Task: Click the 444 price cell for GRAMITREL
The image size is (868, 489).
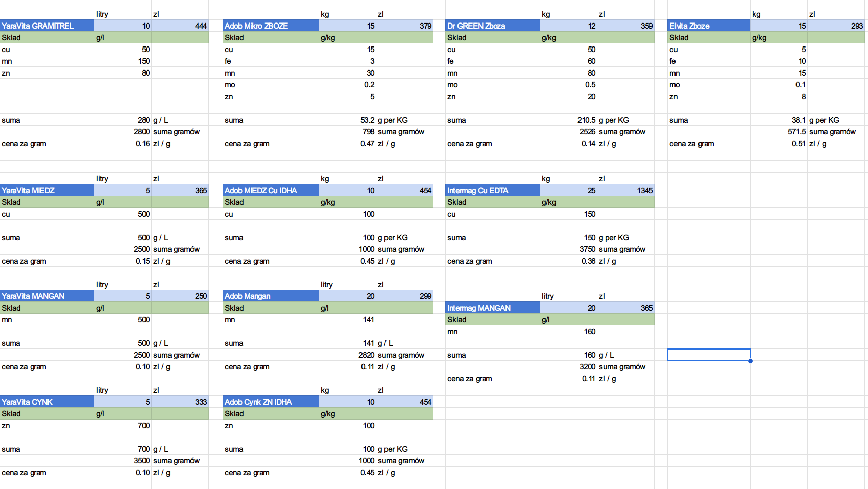Action: pyautogui.click(x=180, y=26)
